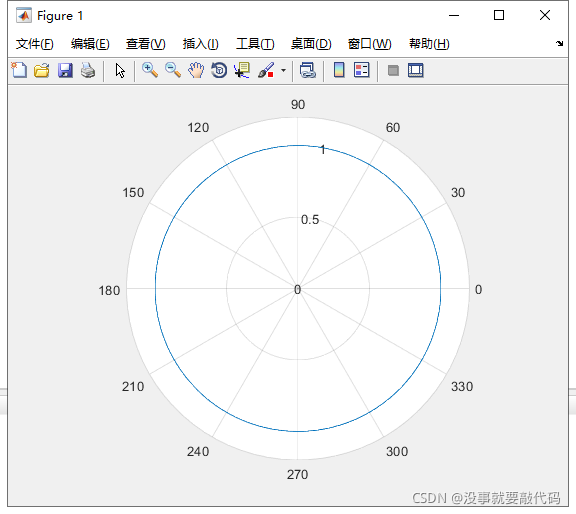
Task: Click the 240 degree angle label
Action: [x=198, y=452]
